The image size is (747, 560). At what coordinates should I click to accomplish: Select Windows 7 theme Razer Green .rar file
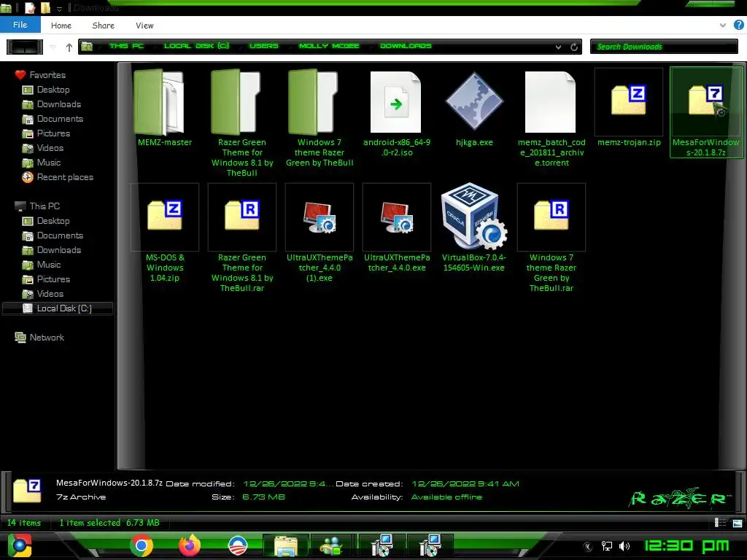pyautogui.click(x=551, y=238)
